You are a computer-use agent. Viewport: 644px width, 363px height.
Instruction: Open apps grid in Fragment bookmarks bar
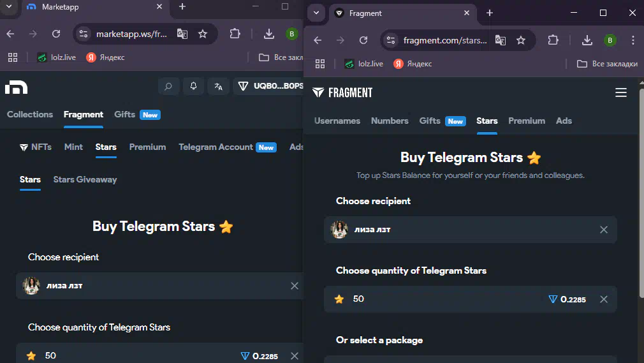click(x=320, y=64)
